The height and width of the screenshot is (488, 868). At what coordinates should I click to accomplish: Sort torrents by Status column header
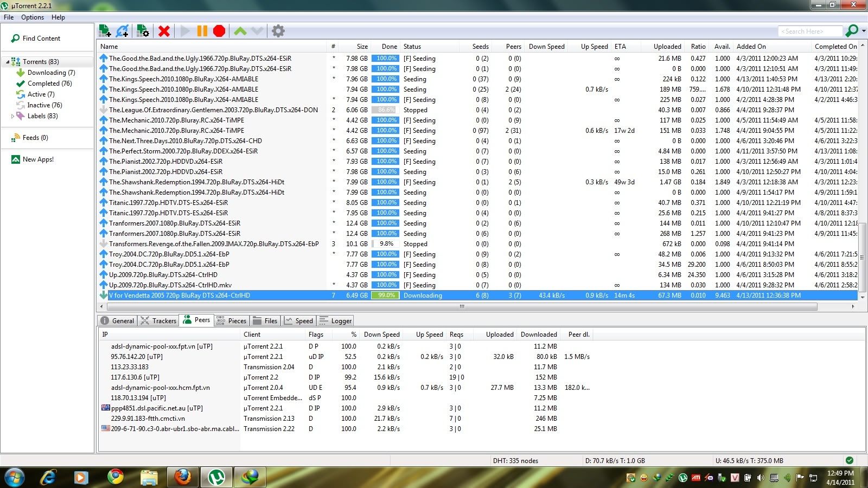pyautogui.click(x=430, y=47)
